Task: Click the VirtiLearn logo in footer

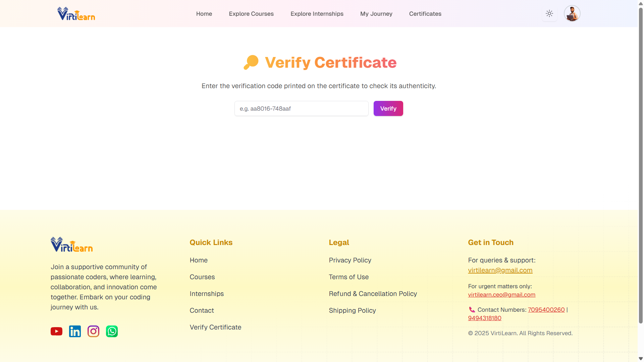Action: [x=71, y=245]
